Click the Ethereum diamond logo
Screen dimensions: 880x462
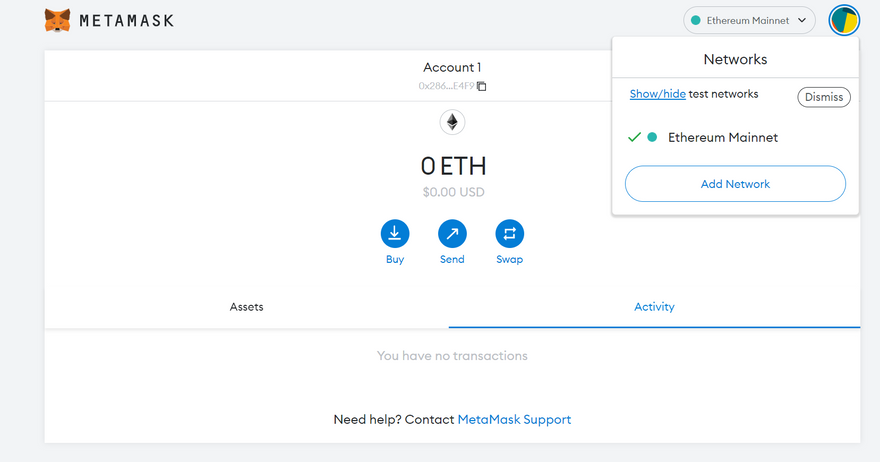pyautogui.click(x=452, y=122)
